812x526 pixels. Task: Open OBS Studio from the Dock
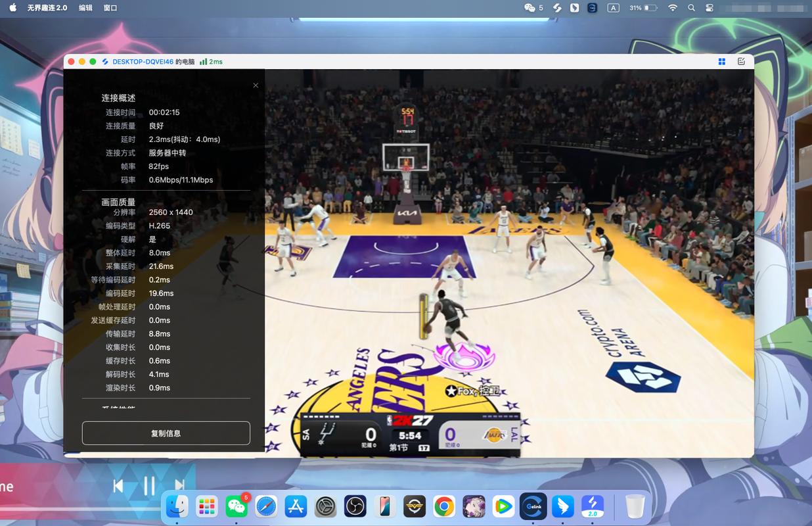coord(355,506)
